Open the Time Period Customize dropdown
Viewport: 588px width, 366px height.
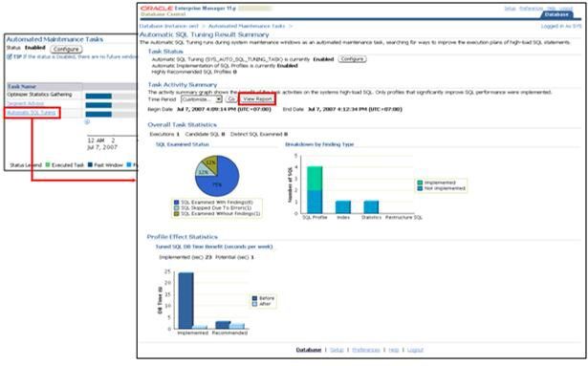click(x=202, y=99)
